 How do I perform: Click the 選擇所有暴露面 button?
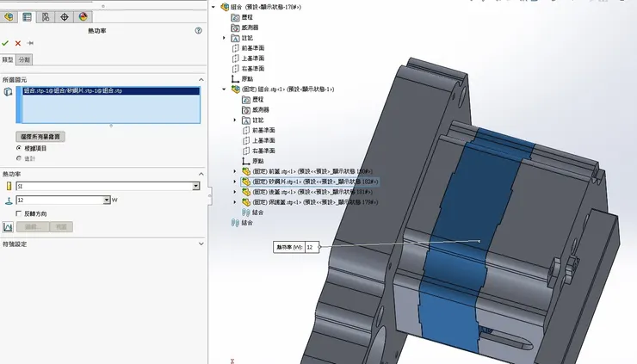pos(40,137)
